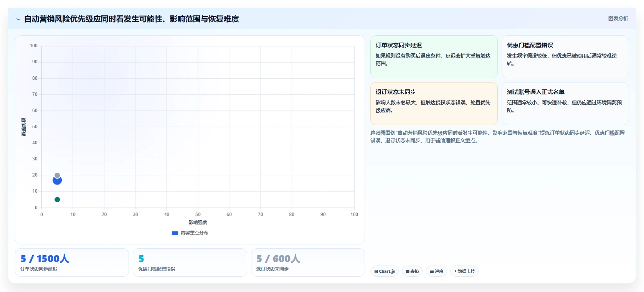Open the 订单状态同步延迟 risk card
Screen dimensions: 644x292
click(x=434, y=57)
